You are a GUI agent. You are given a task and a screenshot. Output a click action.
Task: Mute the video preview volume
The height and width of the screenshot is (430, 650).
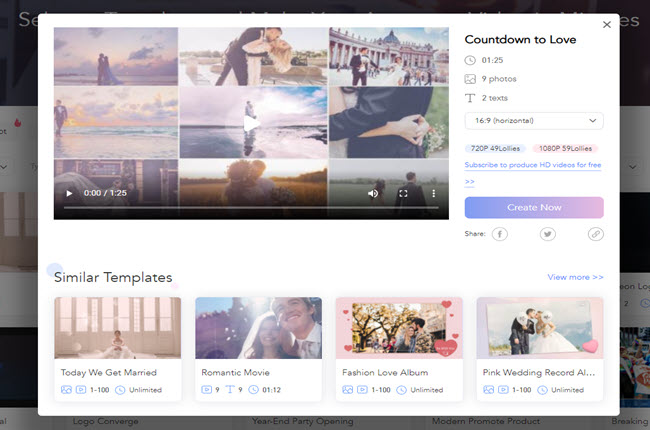pyautogui.click(x=373, y=193)
